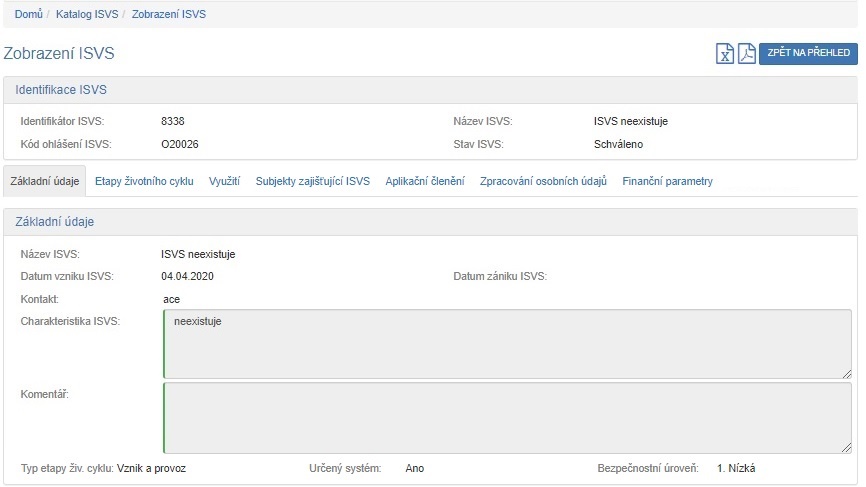Screen dimensions: 866x487
Task: View the Finanční parametry tab
Action: click(x=667, y=182)
